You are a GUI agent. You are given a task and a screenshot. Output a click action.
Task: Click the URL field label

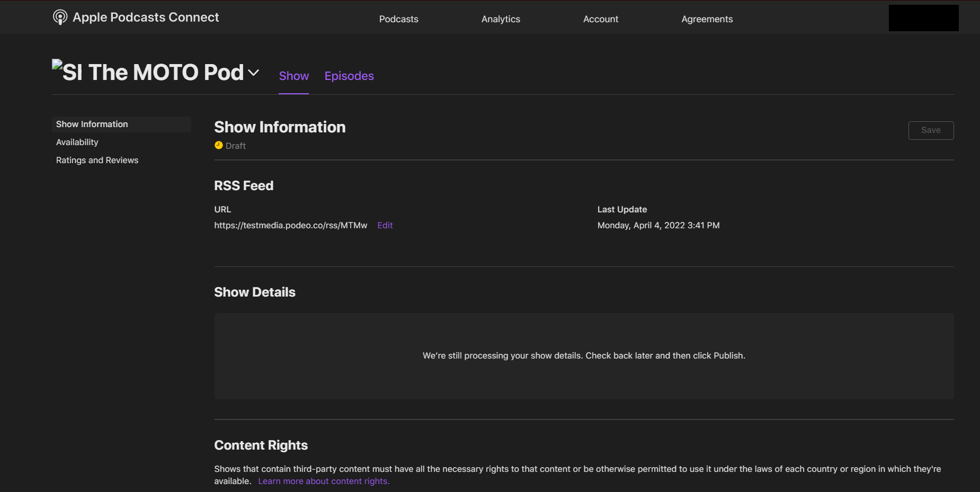[x=222, y=209]
